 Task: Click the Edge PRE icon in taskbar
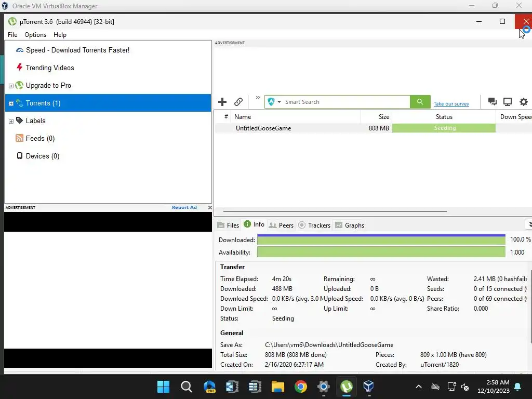pos(209,387)
